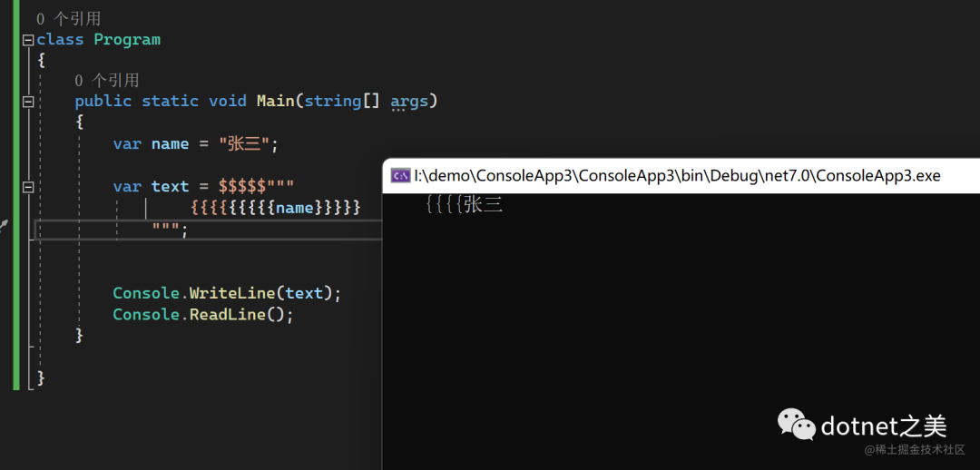Screen dimensions: 980x470
Task: Click the name interpolation inside the braces
Action: (x=295, y=208)
